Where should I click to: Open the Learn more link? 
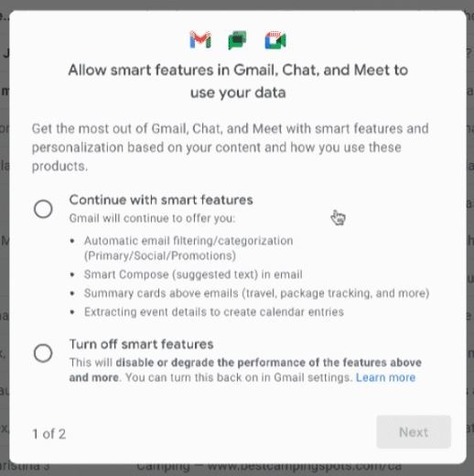click(385, 377)
